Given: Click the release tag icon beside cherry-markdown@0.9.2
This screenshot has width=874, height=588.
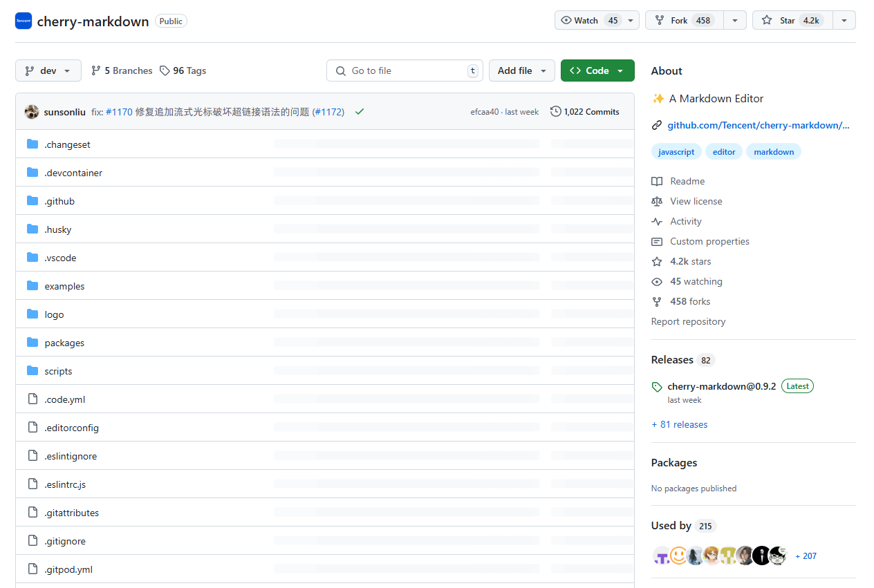Looking at the screenshot, I should click(x=657, y=387).
